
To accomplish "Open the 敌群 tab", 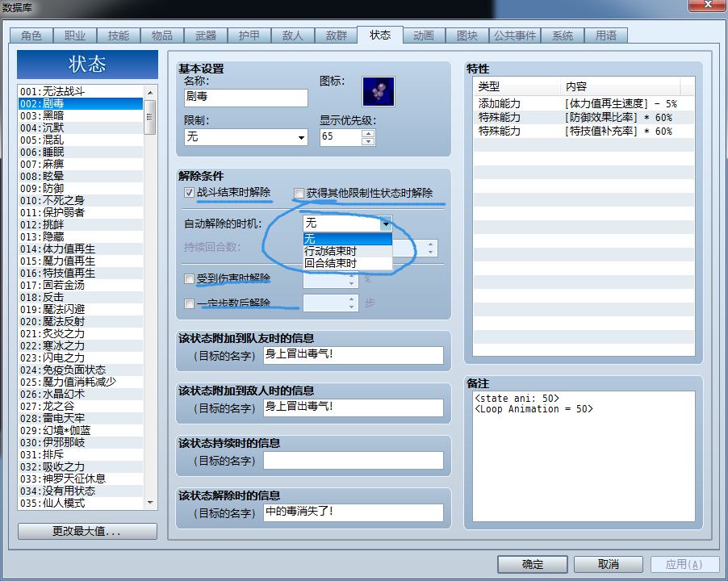I will point(337,36).
